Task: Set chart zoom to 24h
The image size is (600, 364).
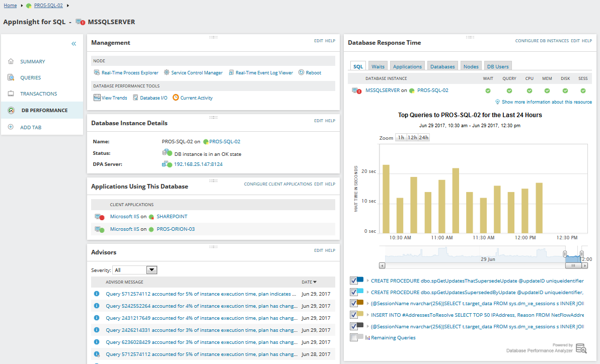Action: [x=424, y=138]
